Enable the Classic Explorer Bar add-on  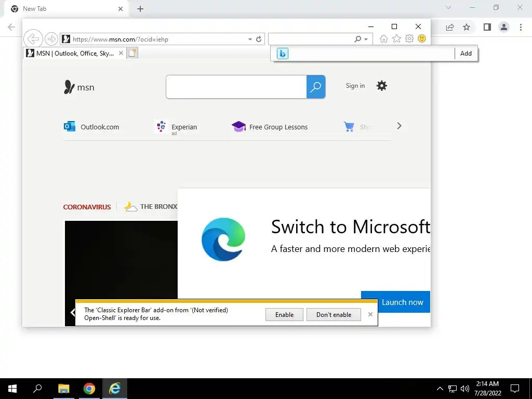284,314
